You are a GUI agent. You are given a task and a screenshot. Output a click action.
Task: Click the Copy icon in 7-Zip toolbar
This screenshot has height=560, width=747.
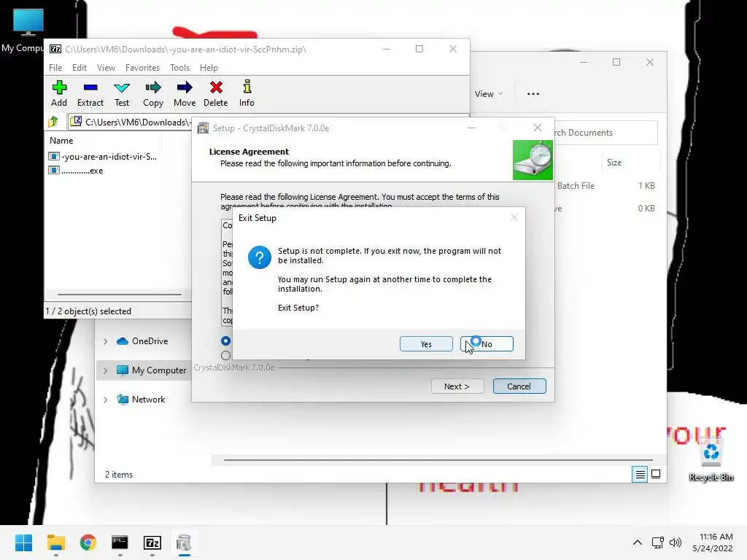[x=153, y=93]
